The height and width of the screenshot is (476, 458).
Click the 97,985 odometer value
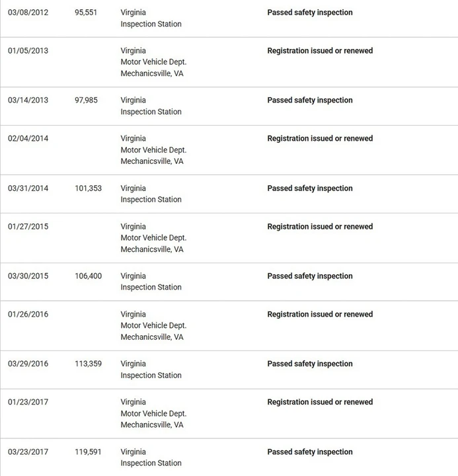(x=86, y=100)
